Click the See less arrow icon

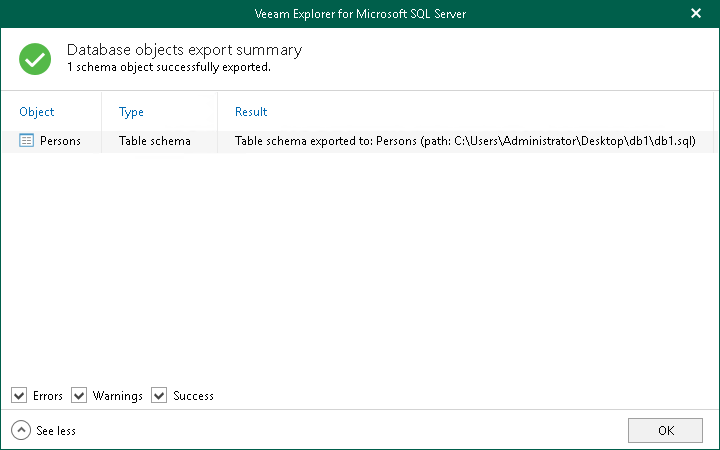pyautogui.click(x=21, y=430)
